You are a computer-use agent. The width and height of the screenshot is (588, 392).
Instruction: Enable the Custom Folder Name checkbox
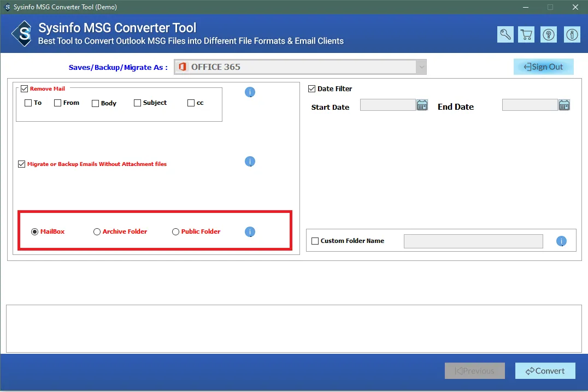tap(315, 241)
